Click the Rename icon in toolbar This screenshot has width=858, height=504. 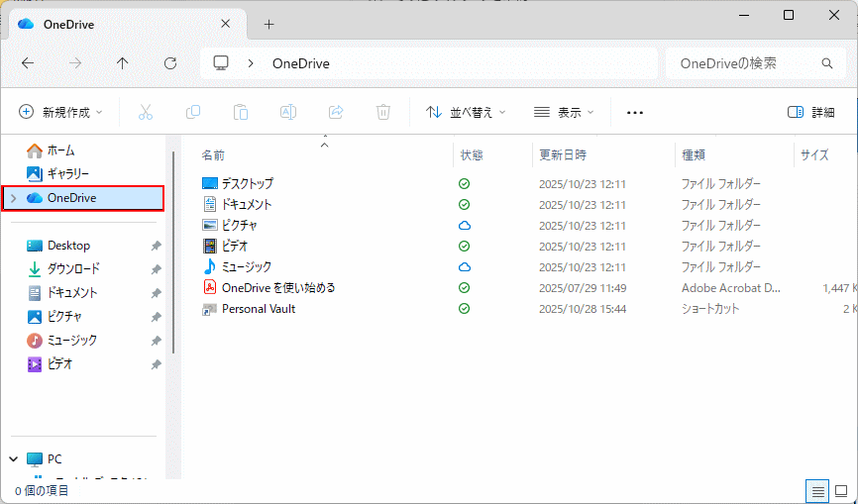click(288, 112)
